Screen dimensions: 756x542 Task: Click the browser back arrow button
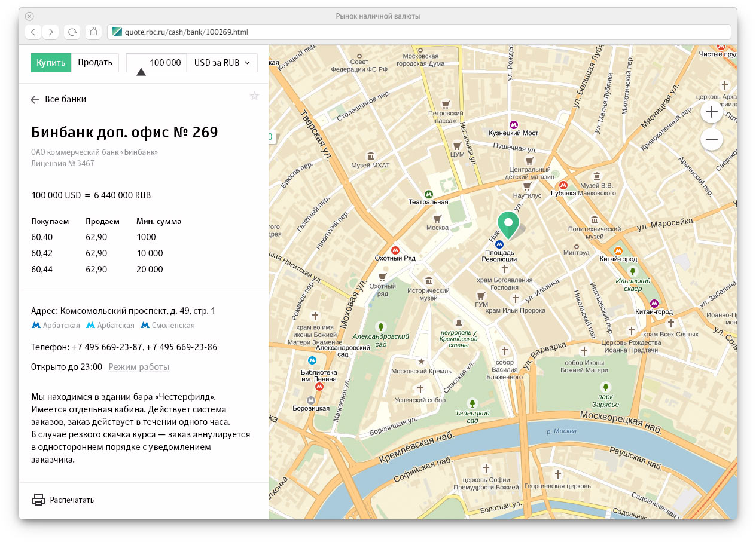[x=33, y=32]
